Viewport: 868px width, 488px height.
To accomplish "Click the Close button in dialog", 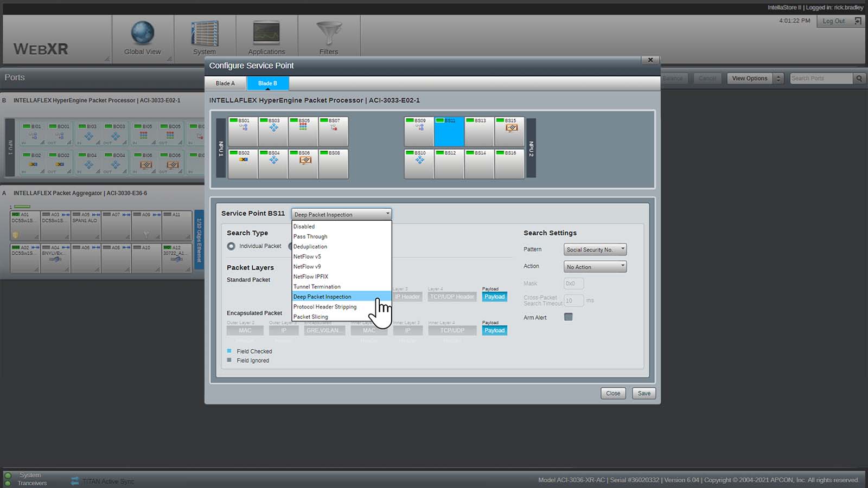I will tap(613, 394).
